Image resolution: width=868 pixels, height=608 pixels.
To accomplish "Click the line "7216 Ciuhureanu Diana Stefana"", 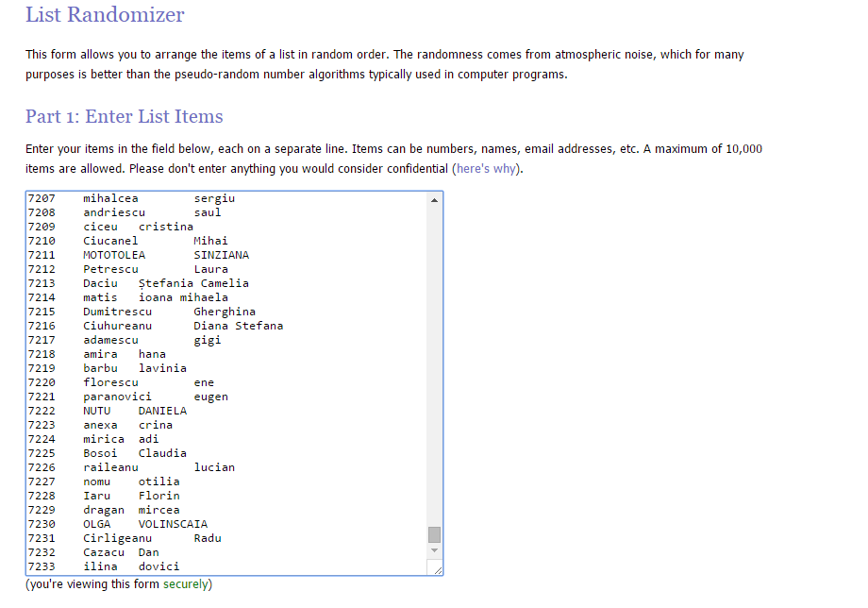I will 156,326.
